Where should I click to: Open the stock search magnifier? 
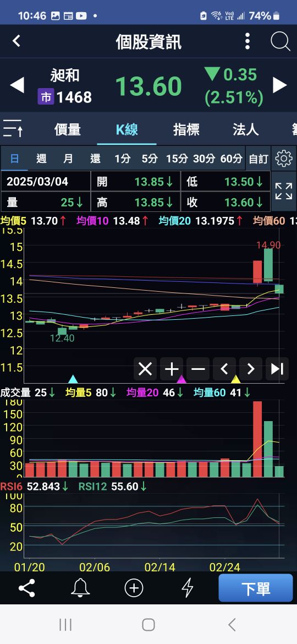pos(280,41)
